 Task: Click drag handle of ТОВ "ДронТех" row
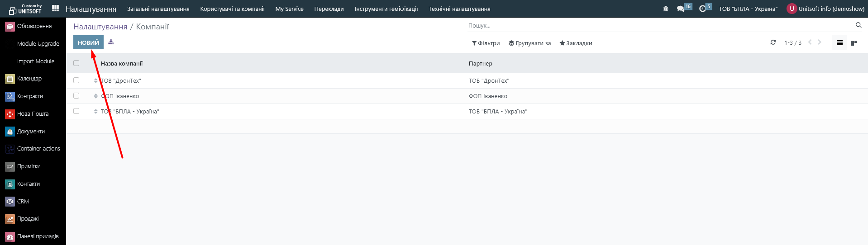click(x=95, y=80)
